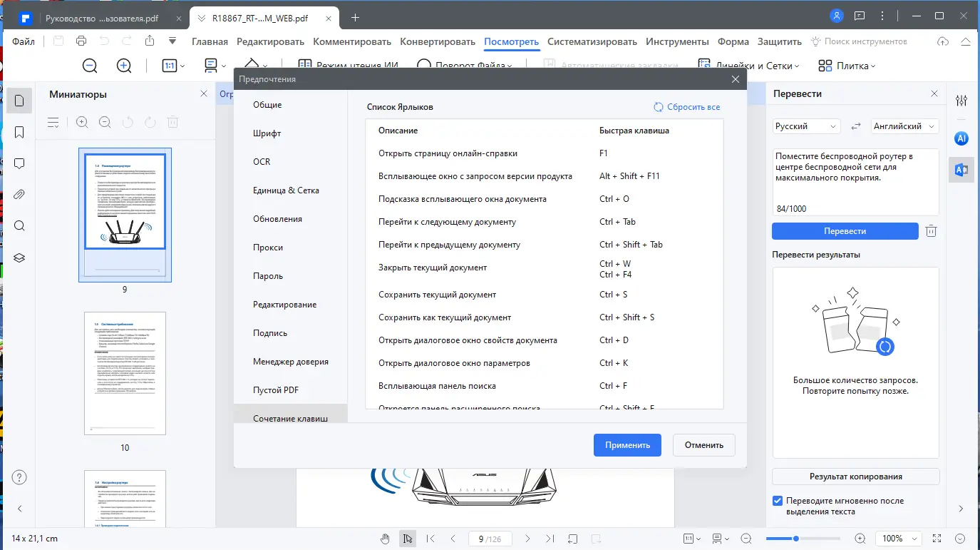The height and width of the screenshot is (550, 980).
Task: Click the Print icon in the quick toolbar
Action: [81, 41]
